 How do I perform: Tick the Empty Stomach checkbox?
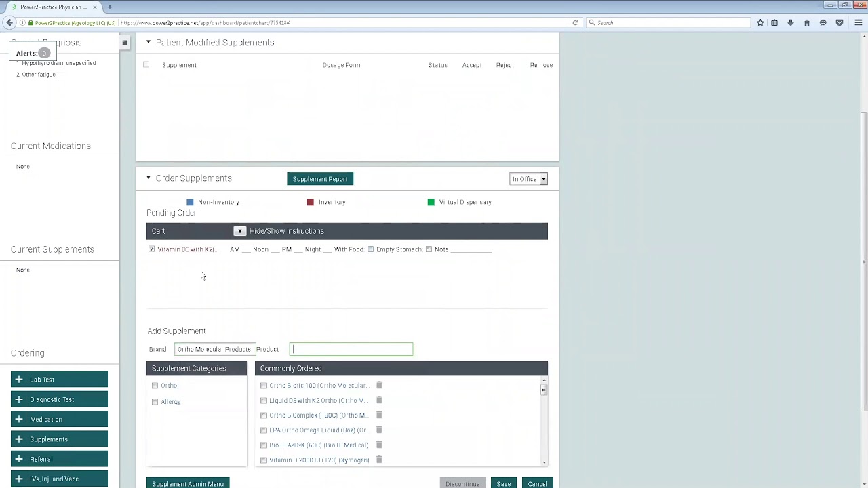coord(429,249)
